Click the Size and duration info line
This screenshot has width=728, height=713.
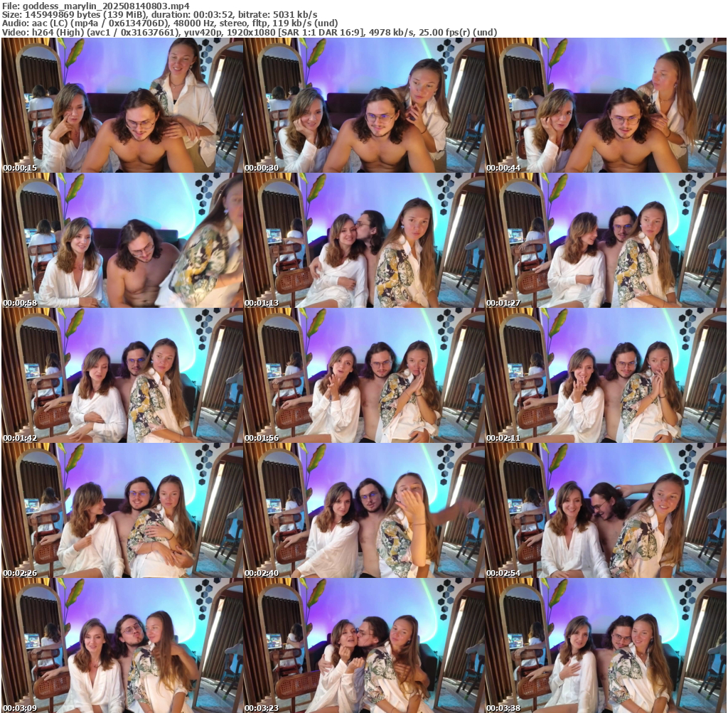tap(160, 14)
